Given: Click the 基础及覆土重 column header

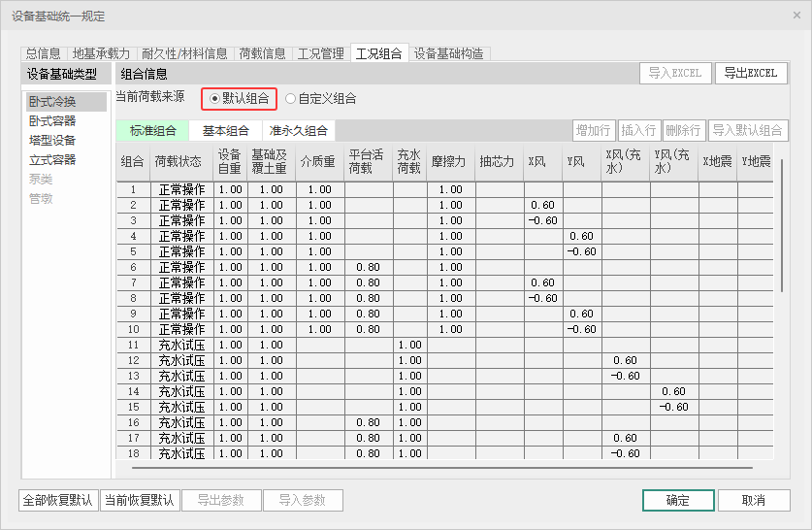Looking at the screenshot, I should point(272,162).
